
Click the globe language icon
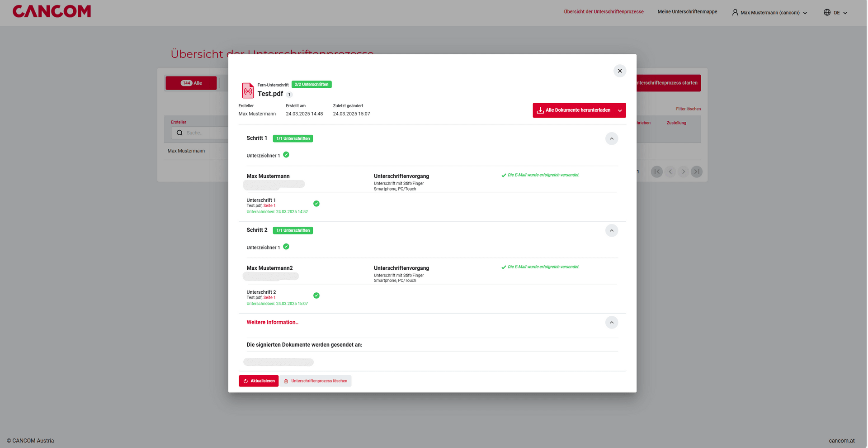(x=827, y=13)
